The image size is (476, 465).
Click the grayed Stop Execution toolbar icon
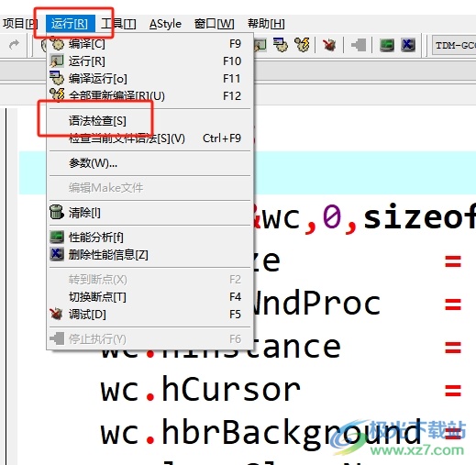point(359,45)
